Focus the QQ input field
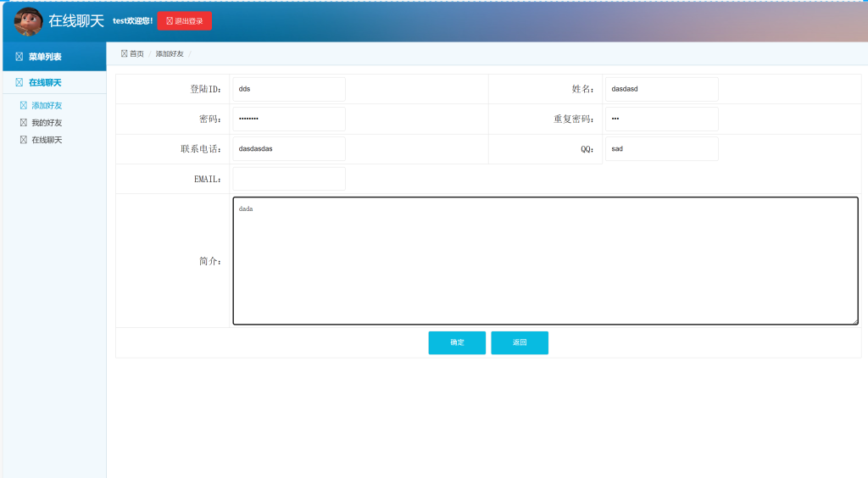The height and width of the screenshot is (478, 868). click(661, 149)
